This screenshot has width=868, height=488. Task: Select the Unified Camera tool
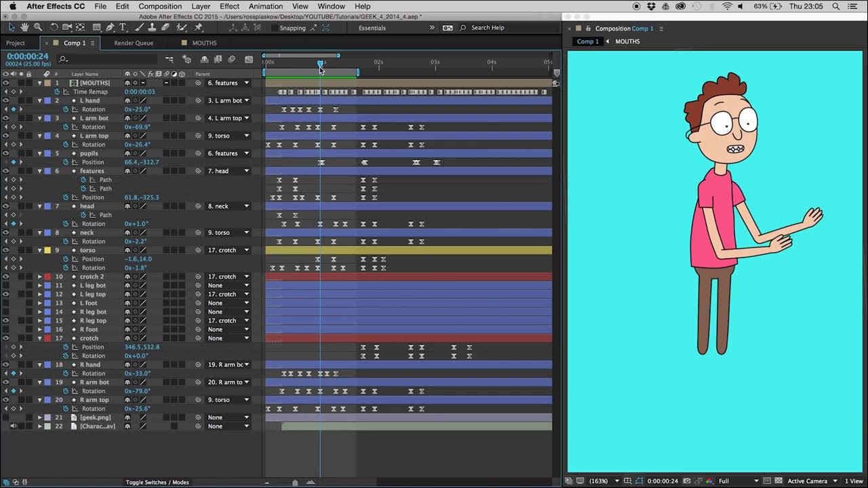click(67, 28)
